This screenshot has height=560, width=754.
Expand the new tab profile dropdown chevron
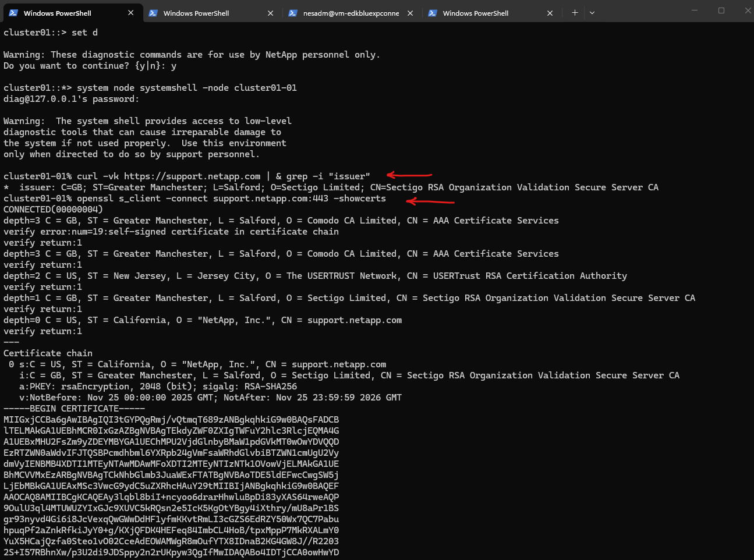(592, 13)
